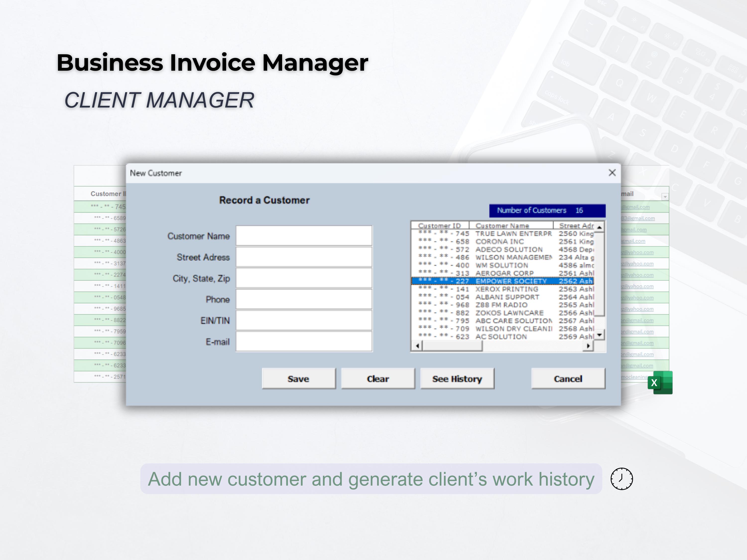Select TRUE LAWN ENTERPR row
Viewport: 747px width, 560px height.
503,234
